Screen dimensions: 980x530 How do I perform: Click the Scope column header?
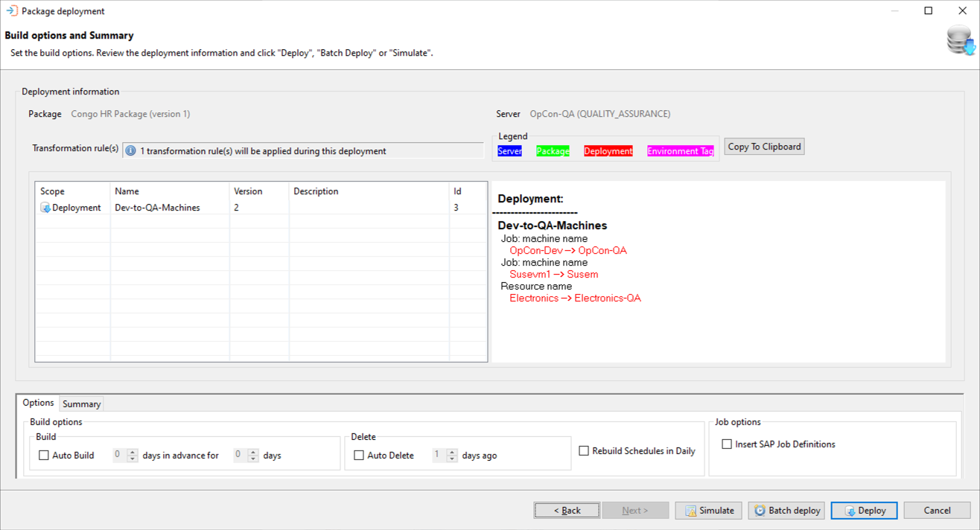pos(73,191)
